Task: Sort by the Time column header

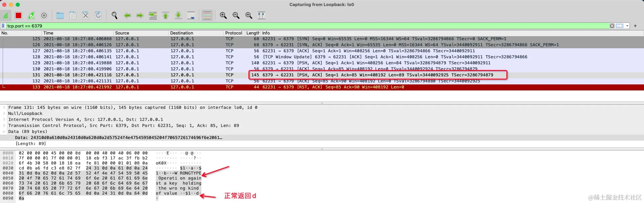Action: pyautogui.click(x=78, y=33)
